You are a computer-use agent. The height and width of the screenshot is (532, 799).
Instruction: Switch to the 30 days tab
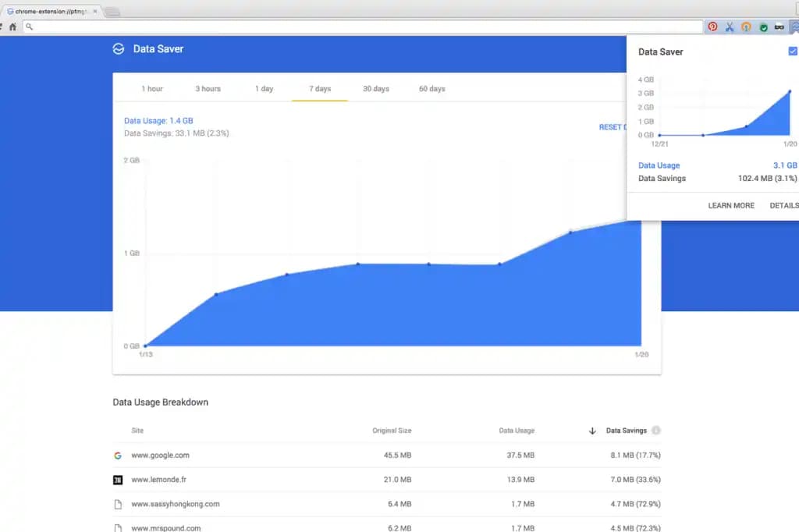(376, 89)
